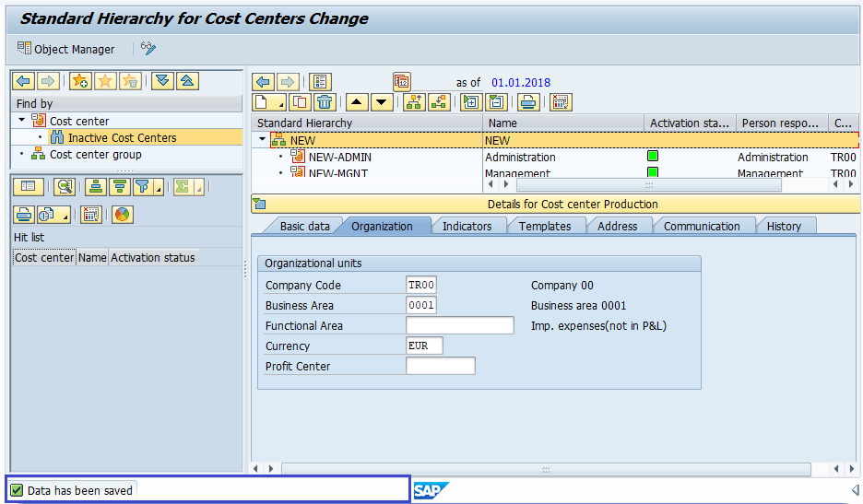Click the Functional Area field
This screenshot has height=504, width=863.
click(x=459, y=325)
